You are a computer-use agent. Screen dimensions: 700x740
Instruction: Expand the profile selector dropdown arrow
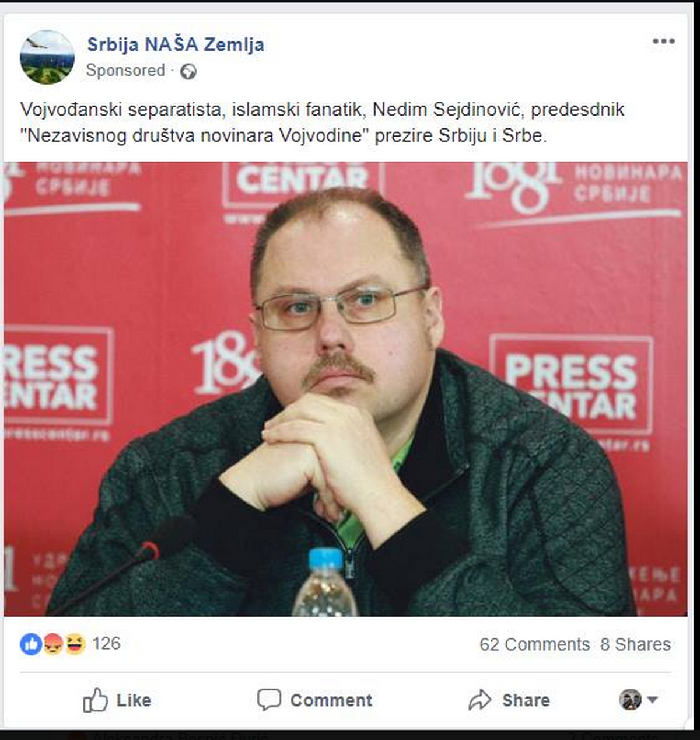[x=653, y=700]
